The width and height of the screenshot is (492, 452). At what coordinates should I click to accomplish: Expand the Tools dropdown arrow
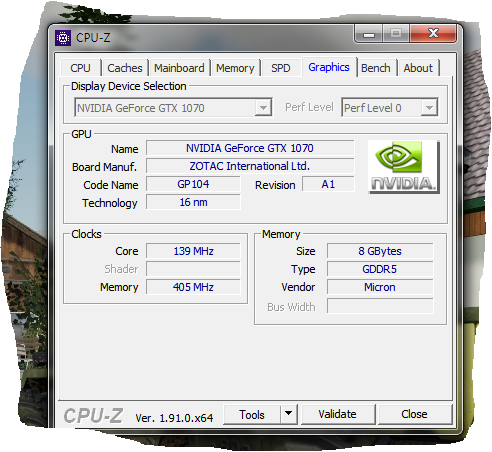[x=289, y=414]
